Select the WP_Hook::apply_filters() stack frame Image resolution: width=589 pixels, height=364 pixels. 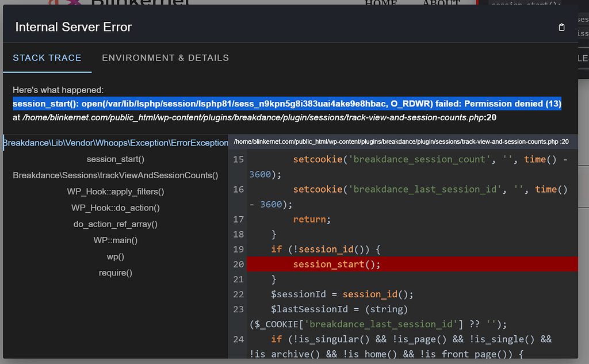click(x=114, y=191)
